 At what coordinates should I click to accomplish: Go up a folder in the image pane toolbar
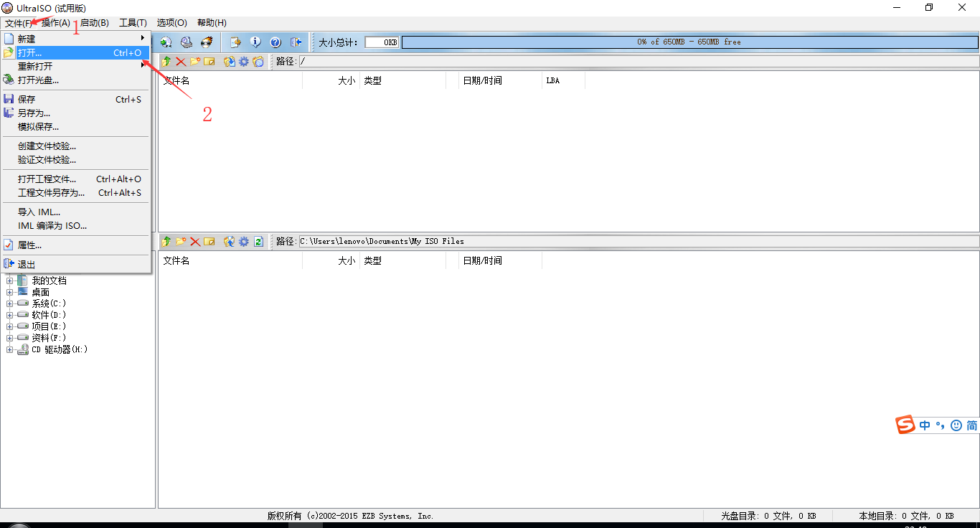coord(166,62)
